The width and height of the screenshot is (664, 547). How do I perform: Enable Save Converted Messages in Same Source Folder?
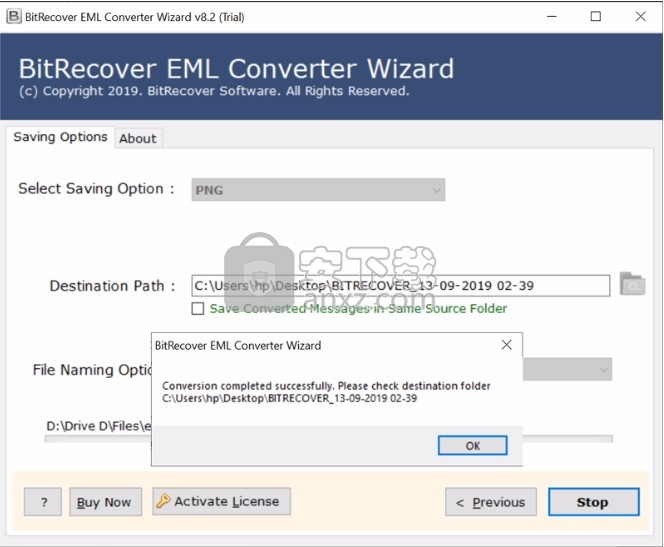click(198, 309)
